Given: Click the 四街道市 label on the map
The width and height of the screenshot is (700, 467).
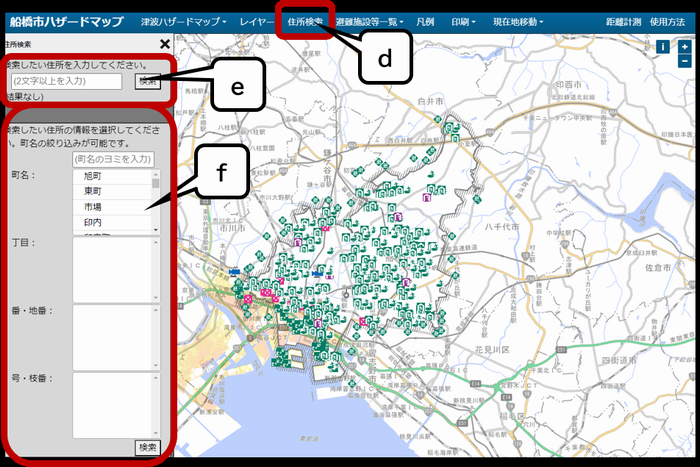Looking at the screenshot, I should (619, 360).
